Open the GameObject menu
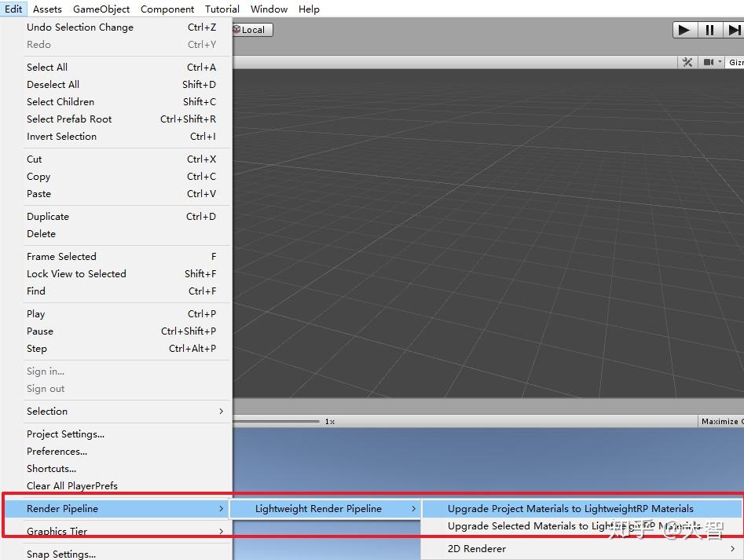Image resolution: width=744 pixels, height=560 pixels. tap(101, 9)
